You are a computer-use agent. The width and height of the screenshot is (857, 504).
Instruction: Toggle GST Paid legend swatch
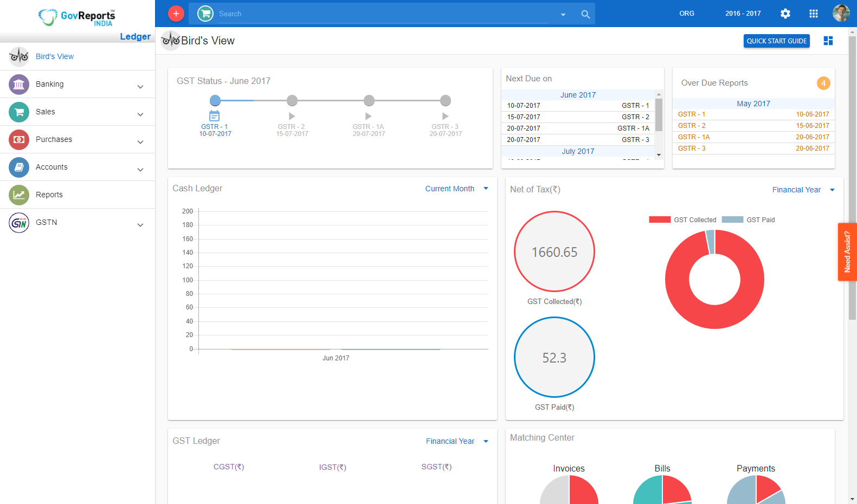(732, 219)
